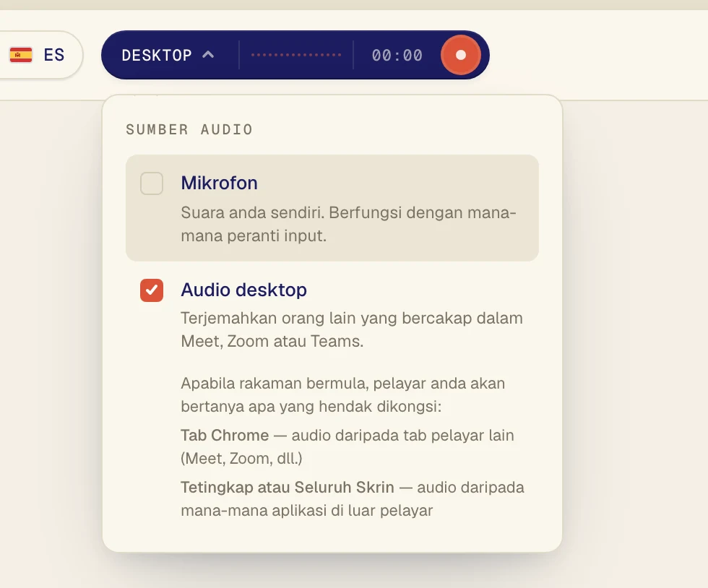Open the ES Spanish language selector
The width and height of the screenshot is (708, 588).
coord(37,55)
